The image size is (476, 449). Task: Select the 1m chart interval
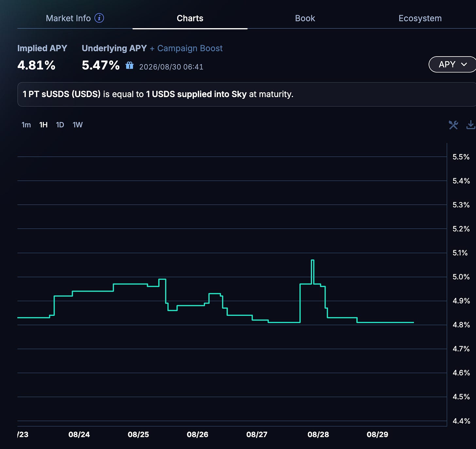[26, 125]
